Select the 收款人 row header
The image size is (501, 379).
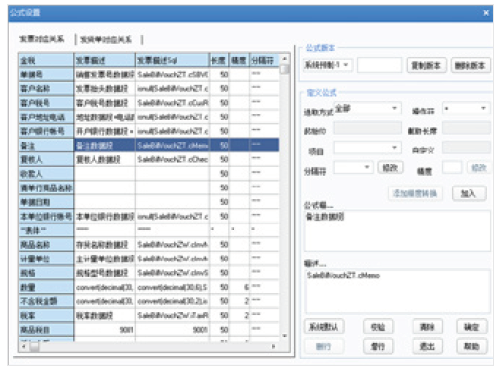46,174
